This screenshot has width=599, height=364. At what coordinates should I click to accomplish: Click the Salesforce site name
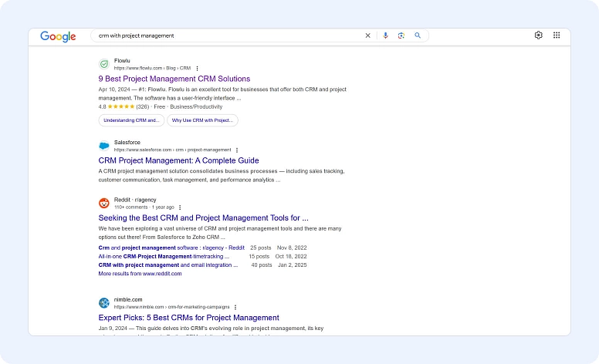click(x=127, y=143)
